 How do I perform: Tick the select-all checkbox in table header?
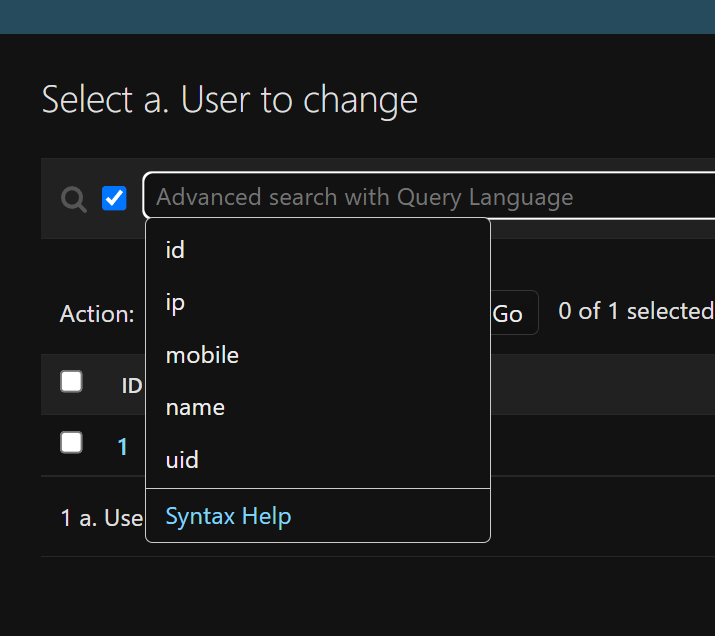point(71,382)
